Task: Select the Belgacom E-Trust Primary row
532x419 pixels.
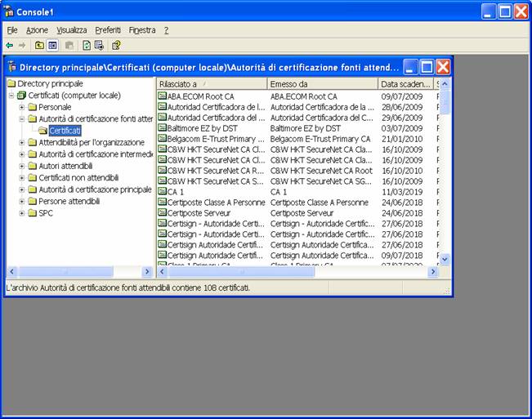Action: 298,139
